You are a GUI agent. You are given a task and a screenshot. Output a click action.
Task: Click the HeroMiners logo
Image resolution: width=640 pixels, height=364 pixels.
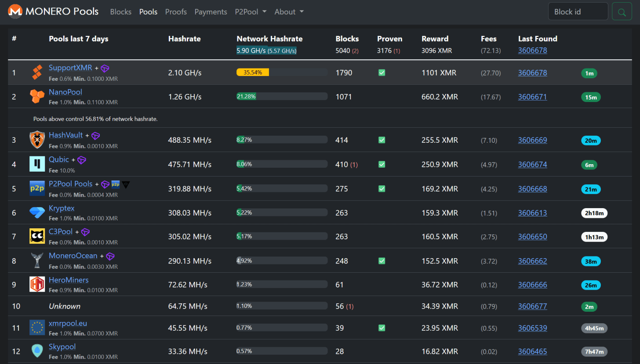37,284
